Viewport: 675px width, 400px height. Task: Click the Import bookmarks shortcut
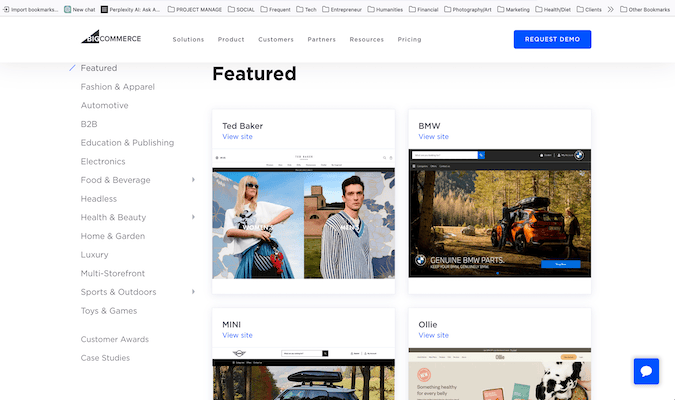coord(30,9)
